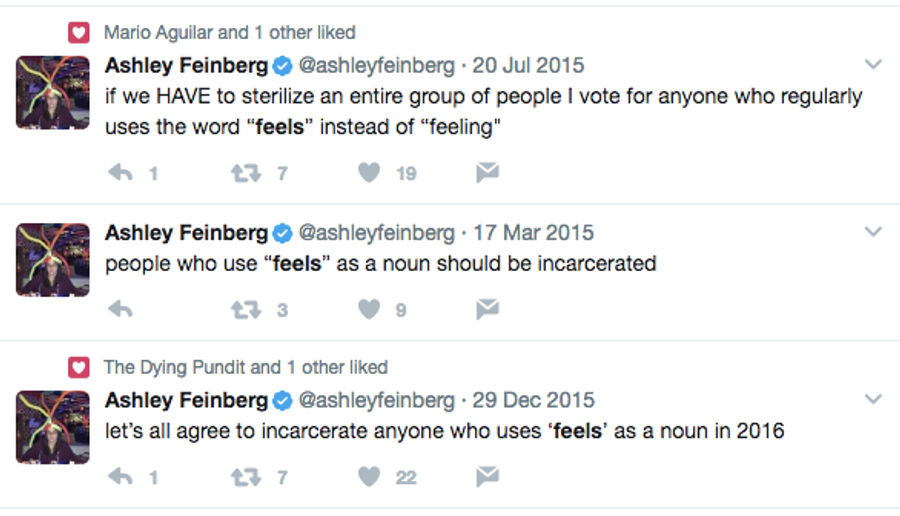The height and width of the screenshot is (516, 900).
Task: Retweet the 29 Dec 2015 tweet
Action: pos(246,477)
